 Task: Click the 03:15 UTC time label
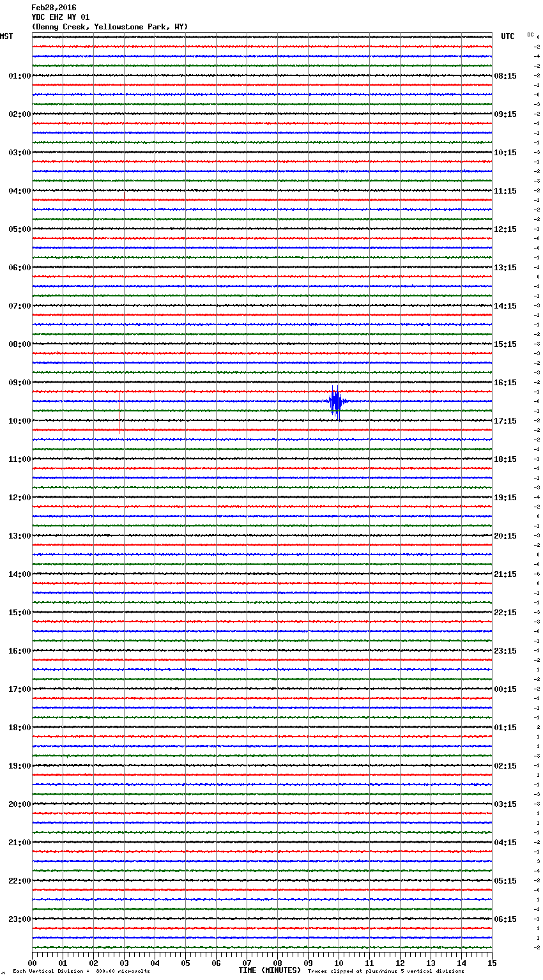[505, 804]
